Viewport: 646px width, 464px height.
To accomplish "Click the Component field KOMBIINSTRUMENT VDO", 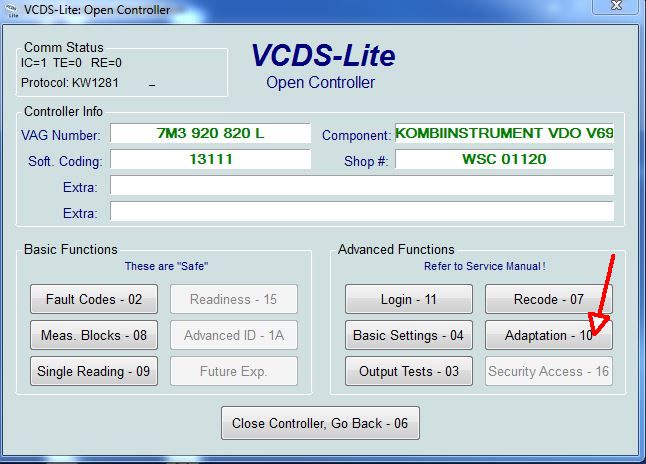I will 504,133.
